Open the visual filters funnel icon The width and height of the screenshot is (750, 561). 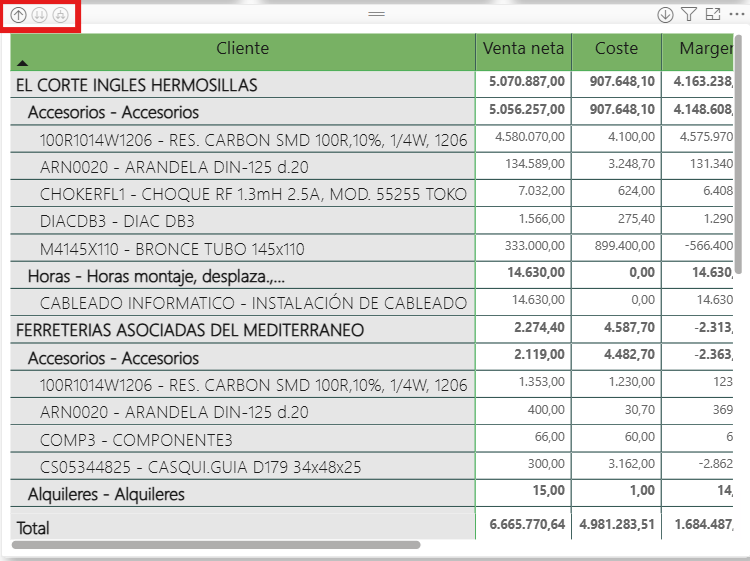689,15
